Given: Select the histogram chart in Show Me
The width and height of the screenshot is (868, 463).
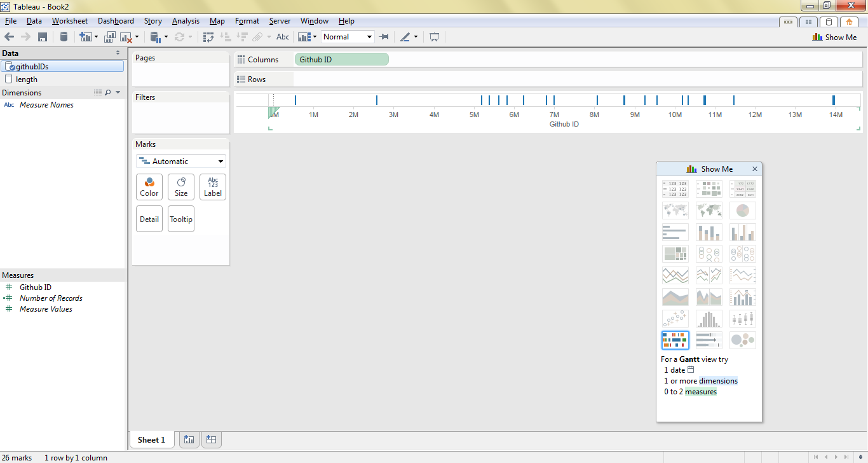Looking at the screenshot, I should 709,319.
